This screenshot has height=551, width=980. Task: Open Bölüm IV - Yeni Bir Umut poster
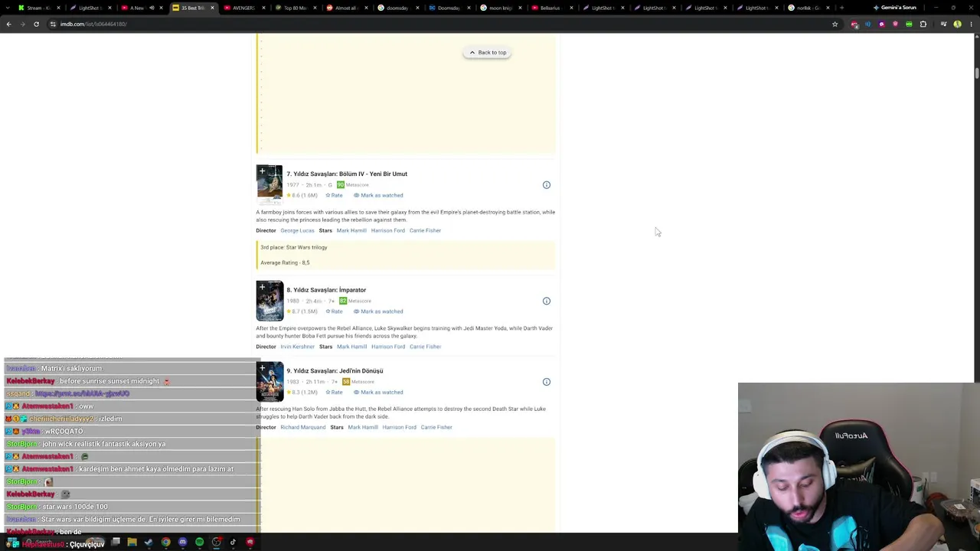[x=269, y=185]
